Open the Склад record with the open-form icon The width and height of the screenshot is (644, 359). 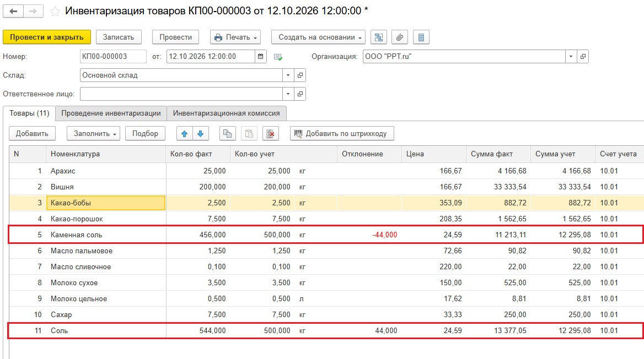[300, 75]
